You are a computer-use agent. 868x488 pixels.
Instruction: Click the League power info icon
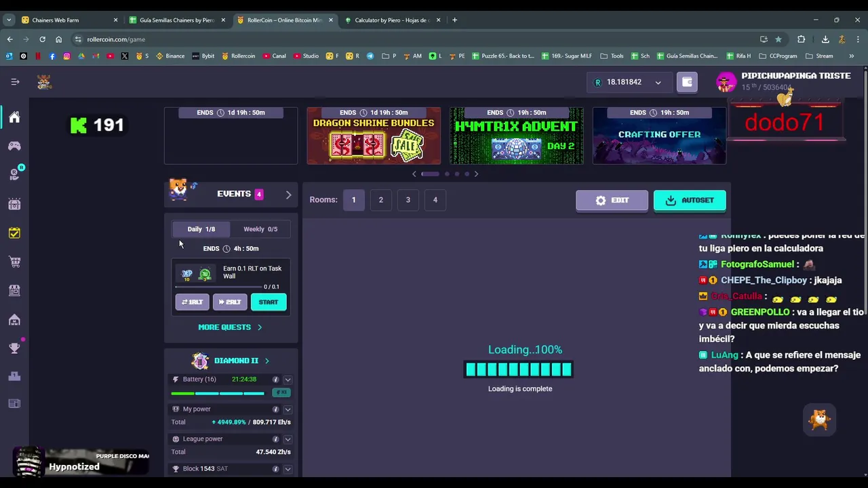click(x=275, y=439)
